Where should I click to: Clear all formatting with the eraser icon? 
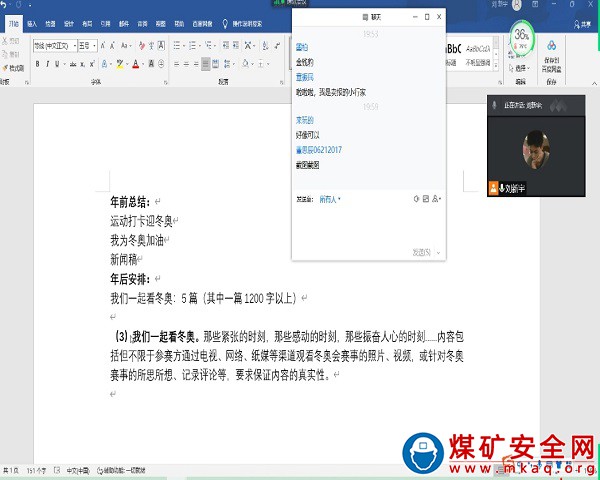click(x=142, y=46)
